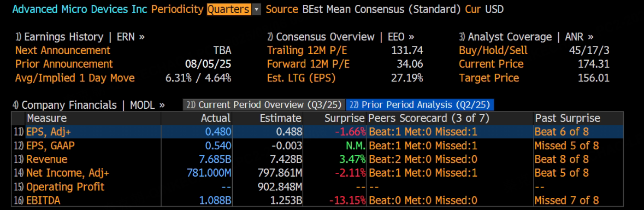Click the Peers Scorecard column header

tap(429, 118)
